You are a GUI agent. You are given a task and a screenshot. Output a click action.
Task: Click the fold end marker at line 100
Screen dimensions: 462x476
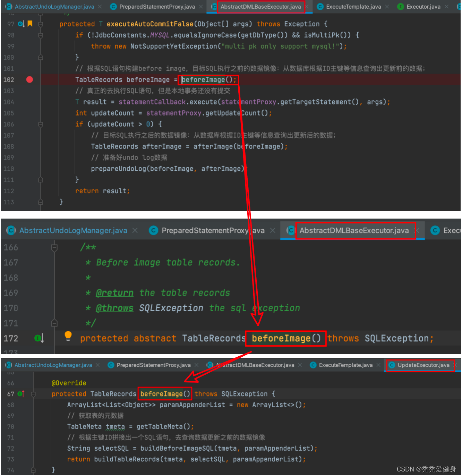41,57
